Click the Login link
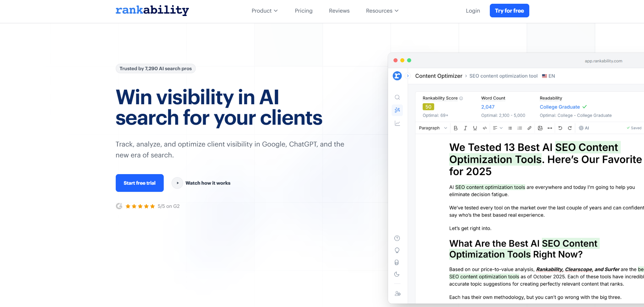The width and height of the screenshot is (644, 307). [473, 11]
